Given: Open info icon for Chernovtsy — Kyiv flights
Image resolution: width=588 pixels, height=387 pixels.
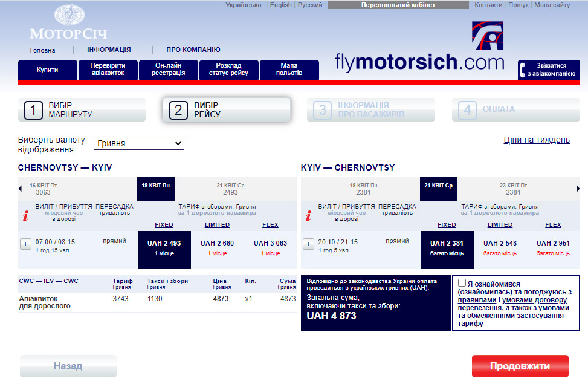Looking at the screenshot, I should [x=25, y=216].
